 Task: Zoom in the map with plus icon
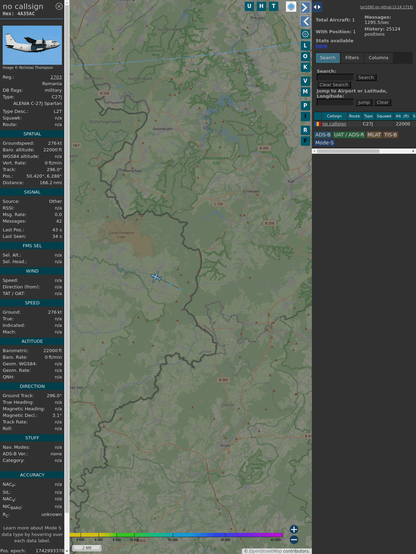pos(294,529)
